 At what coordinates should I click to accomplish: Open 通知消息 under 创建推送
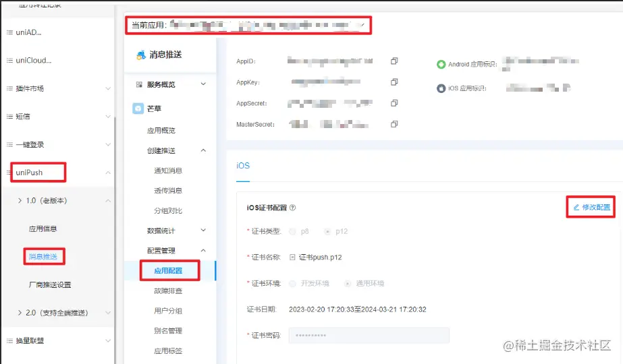point(168,171)
